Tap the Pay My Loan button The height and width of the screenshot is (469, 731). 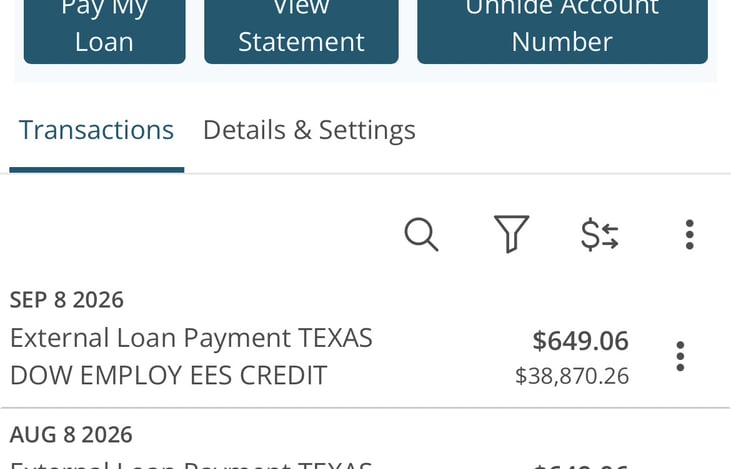coord(104,29)
